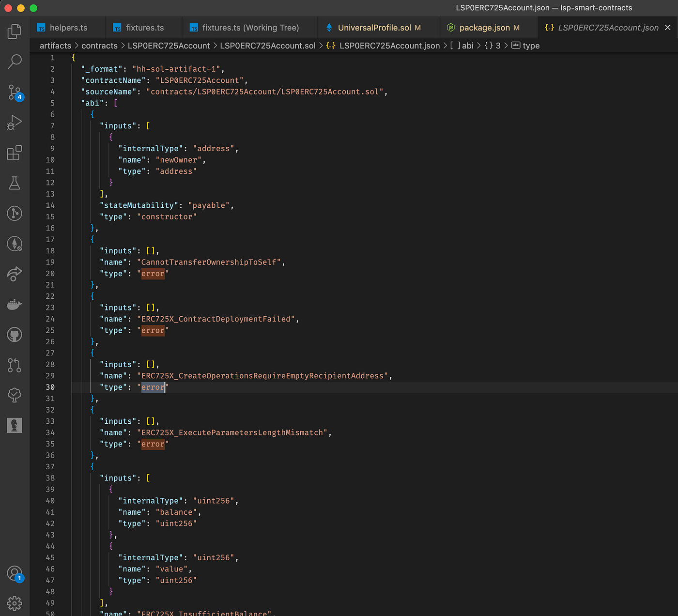The width and height of the screenshot is (678, 616).
Task: Click the contracts breadcrumb
Action: (99, 46)
